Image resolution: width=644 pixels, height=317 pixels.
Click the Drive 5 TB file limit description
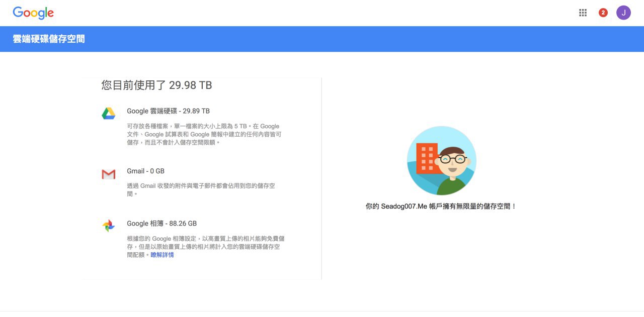204,134
